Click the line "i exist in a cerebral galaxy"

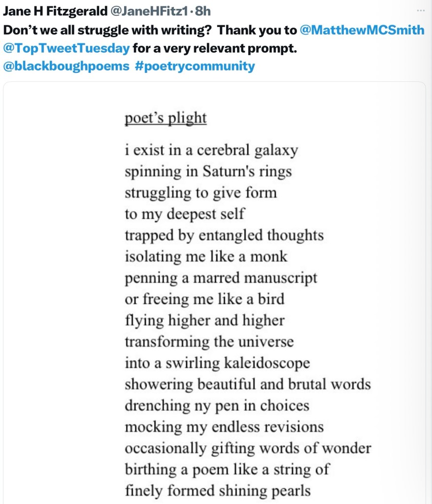pyautogui.click(x=211, y=150)
